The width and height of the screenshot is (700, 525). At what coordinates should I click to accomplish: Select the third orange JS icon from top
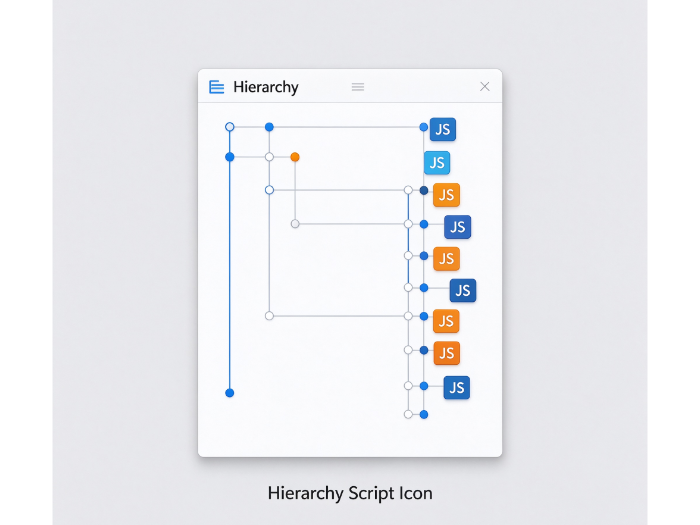coord(446,321)
